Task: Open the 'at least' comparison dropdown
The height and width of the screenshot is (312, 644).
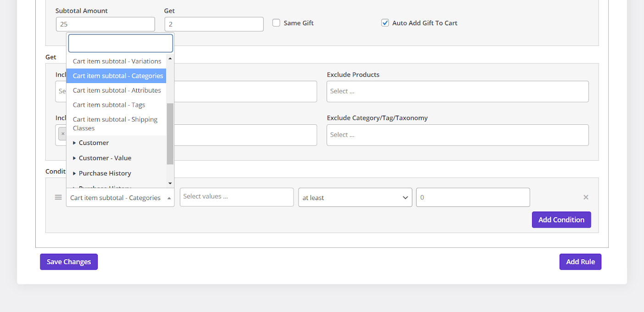Action: (355, 198)
